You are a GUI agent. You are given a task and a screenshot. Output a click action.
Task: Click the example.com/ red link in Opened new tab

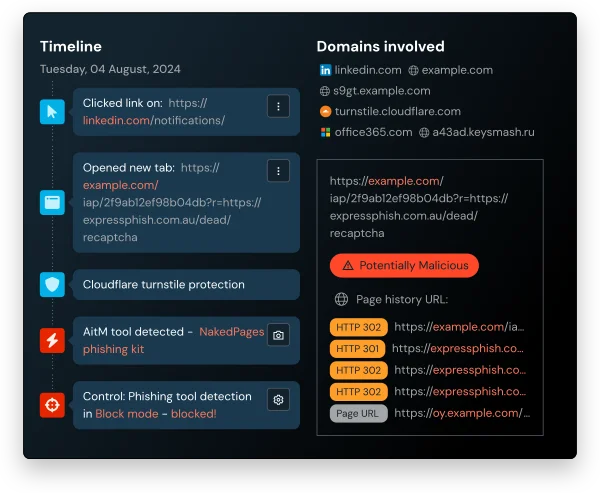121,185
